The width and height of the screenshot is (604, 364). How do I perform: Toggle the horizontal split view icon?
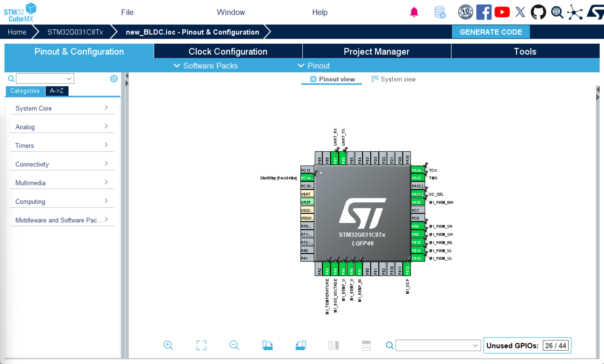pyautogui.click(x=366, y=345)
